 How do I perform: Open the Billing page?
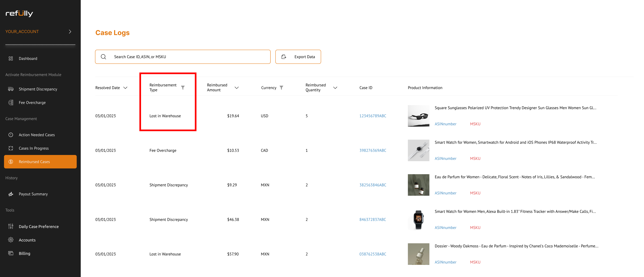pyautogui.click(x=24, y=254)
